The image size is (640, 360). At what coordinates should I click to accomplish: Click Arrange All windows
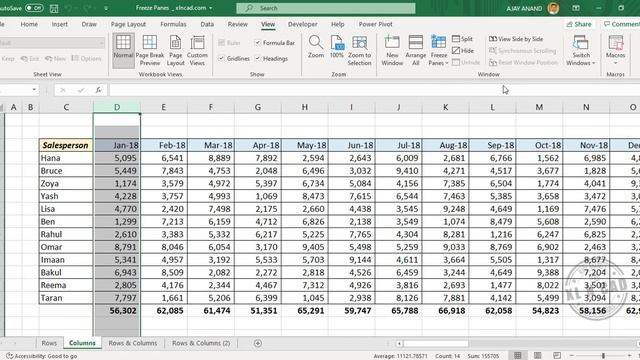coord(416,50)
